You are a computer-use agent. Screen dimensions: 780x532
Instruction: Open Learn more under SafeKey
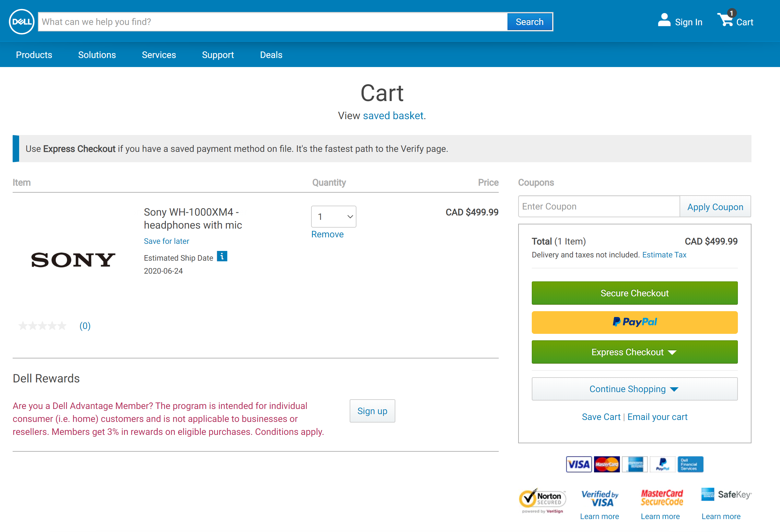pos(721,516)
